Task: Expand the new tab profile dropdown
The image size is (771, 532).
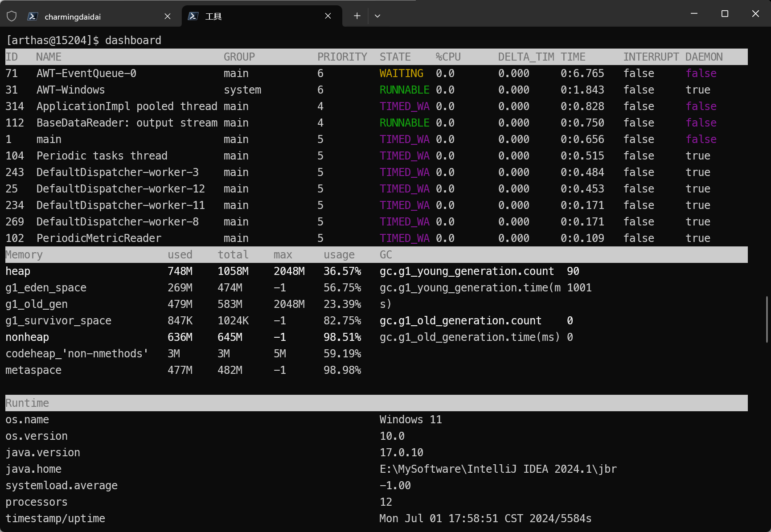Action: [377, 16]
